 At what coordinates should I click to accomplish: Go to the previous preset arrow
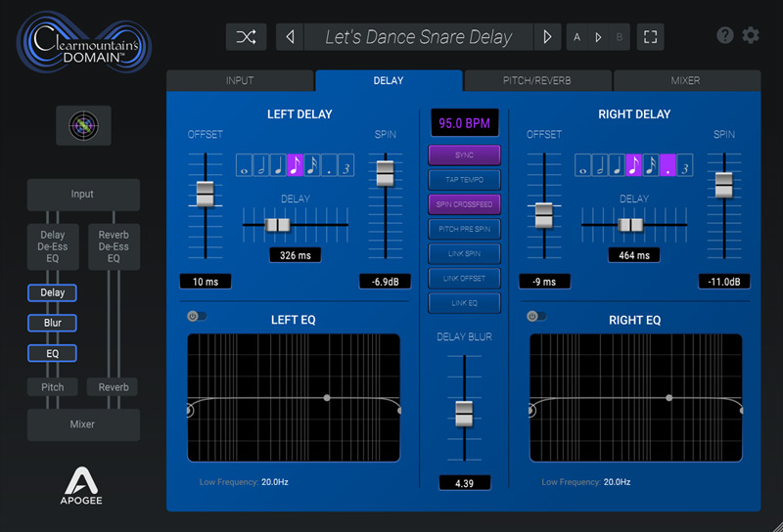click(x=290, y=37)
